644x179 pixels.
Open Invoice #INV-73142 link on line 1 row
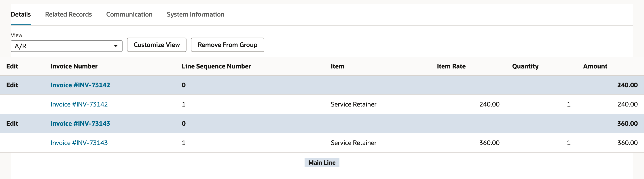coord(79,104)
